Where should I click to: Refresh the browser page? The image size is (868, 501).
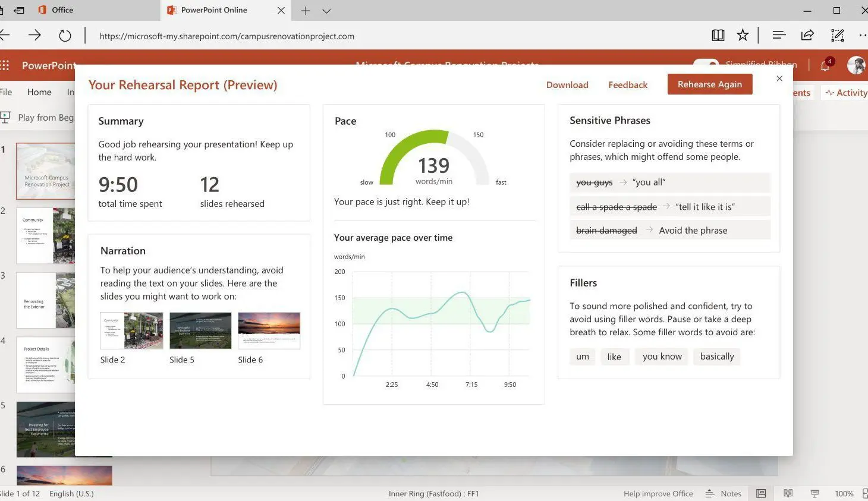pyautogui.click(x=65, y=36)
